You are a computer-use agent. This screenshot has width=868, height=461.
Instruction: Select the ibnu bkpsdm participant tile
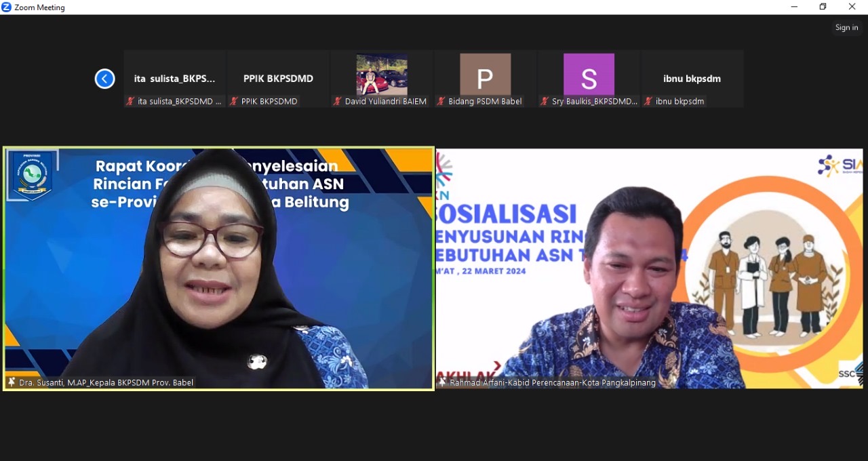pos(692,78)
